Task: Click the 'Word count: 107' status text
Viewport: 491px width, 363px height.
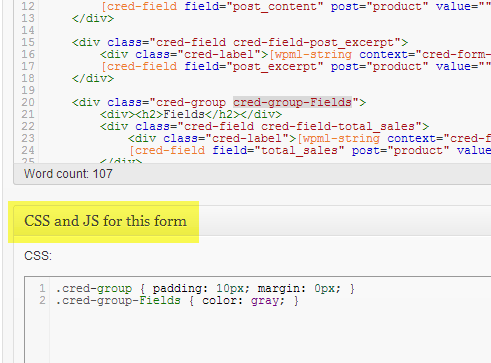Action: (68, 174)
